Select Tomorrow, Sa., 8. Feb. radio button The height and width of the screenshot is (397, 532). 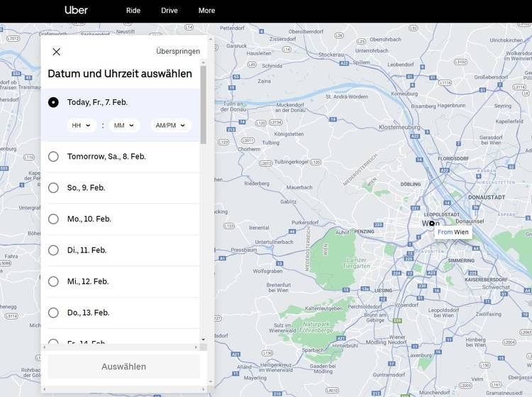53,156
